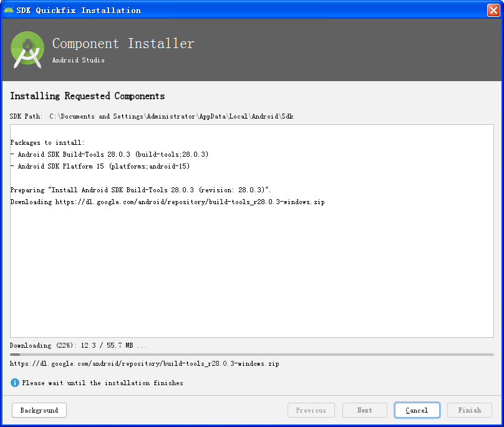
Task: Close the SDK Quickfix Installation window
Action: 493,10
